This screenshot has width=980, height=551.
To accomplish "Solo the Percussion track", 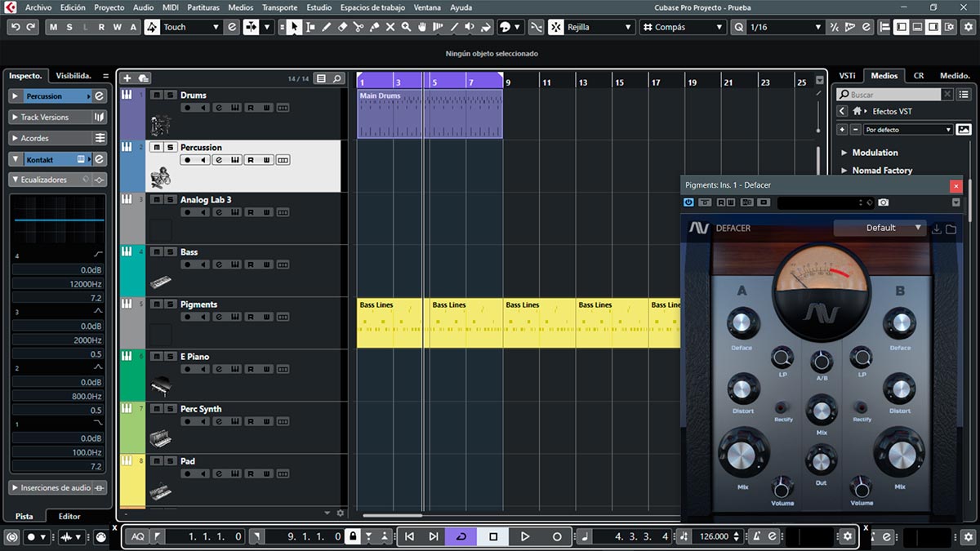I will click(170, 147).
